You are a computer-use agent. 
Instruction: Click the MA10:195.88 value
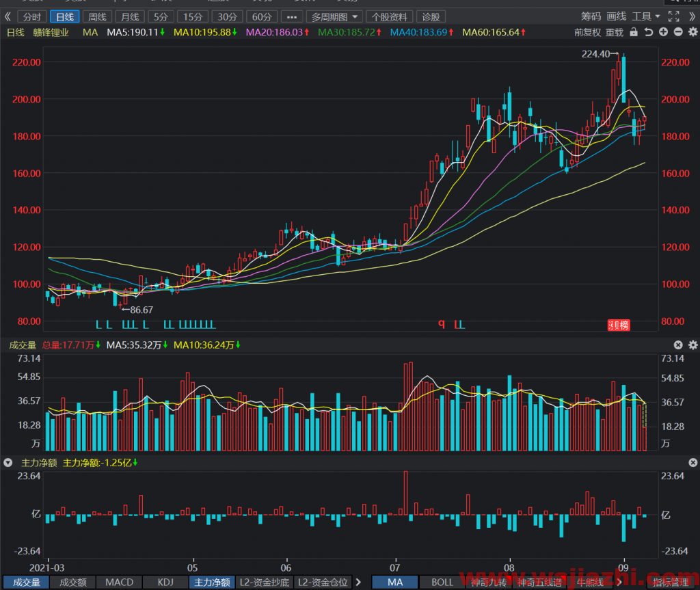click(205, 32)
